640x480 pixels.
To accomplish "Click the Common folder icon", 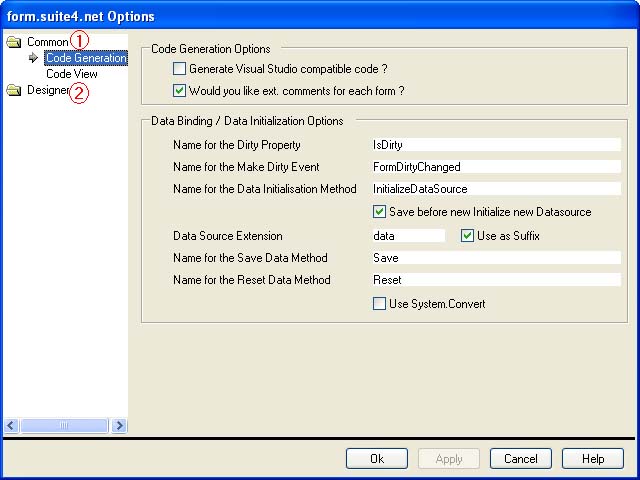I will [x=14, y=42].
